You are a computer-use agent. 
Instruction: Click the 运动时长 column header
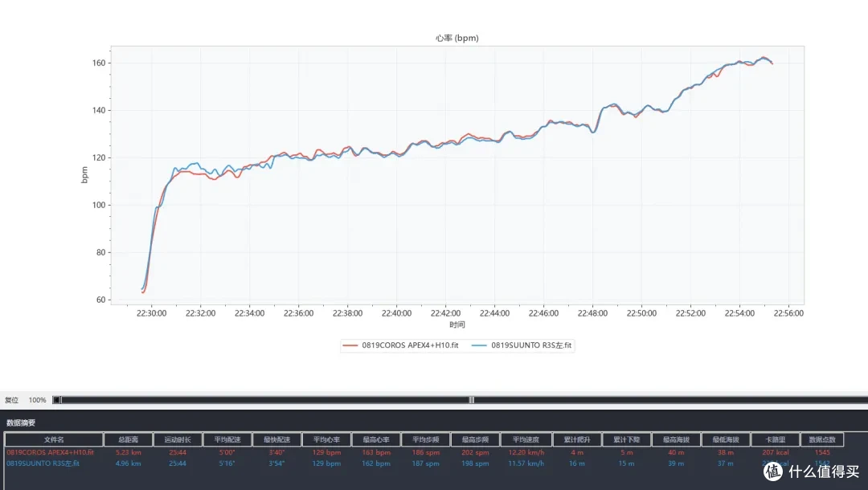pyautogui.click(x=178, y=439)
